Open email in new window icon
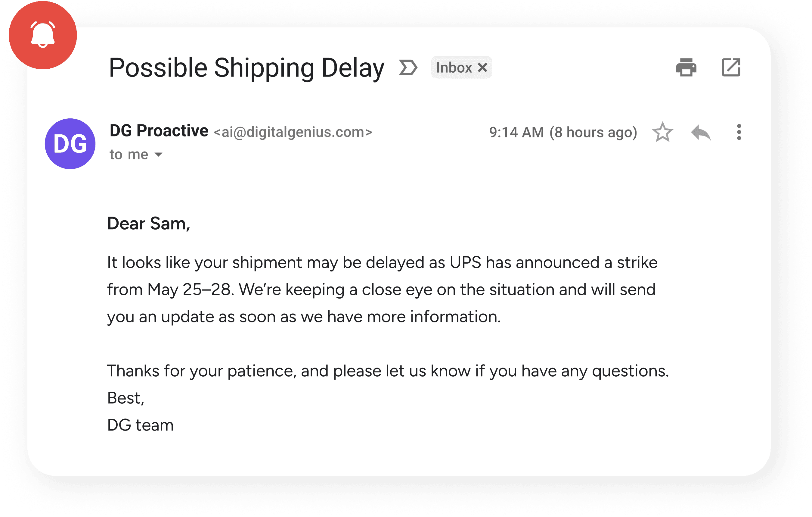Viewport: 812px width, 517px height. click(x=731, y=67)
